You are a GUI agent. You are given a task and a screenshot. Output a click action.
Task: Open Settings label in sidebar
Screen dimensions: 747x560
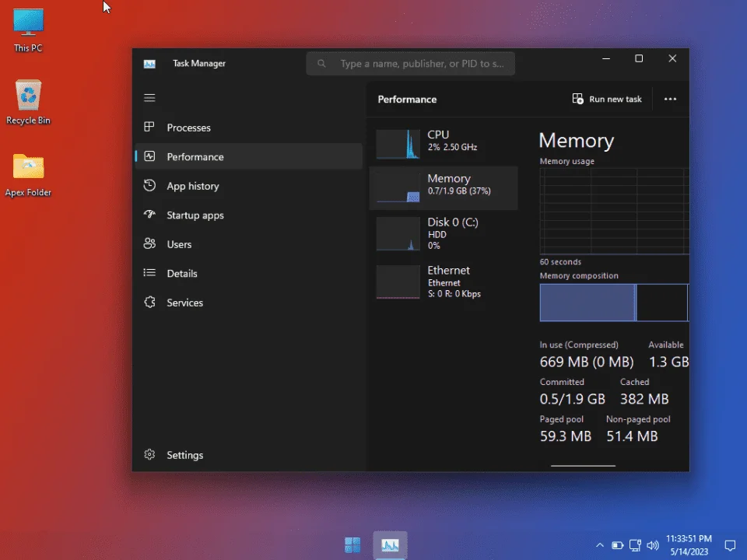pyautogui.click(x=185, y=455)
